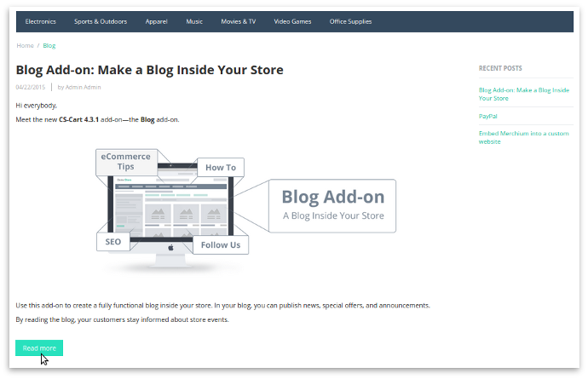Click the eCommerce Tips label in illustration
588x379 pixels.
point(125,161)
